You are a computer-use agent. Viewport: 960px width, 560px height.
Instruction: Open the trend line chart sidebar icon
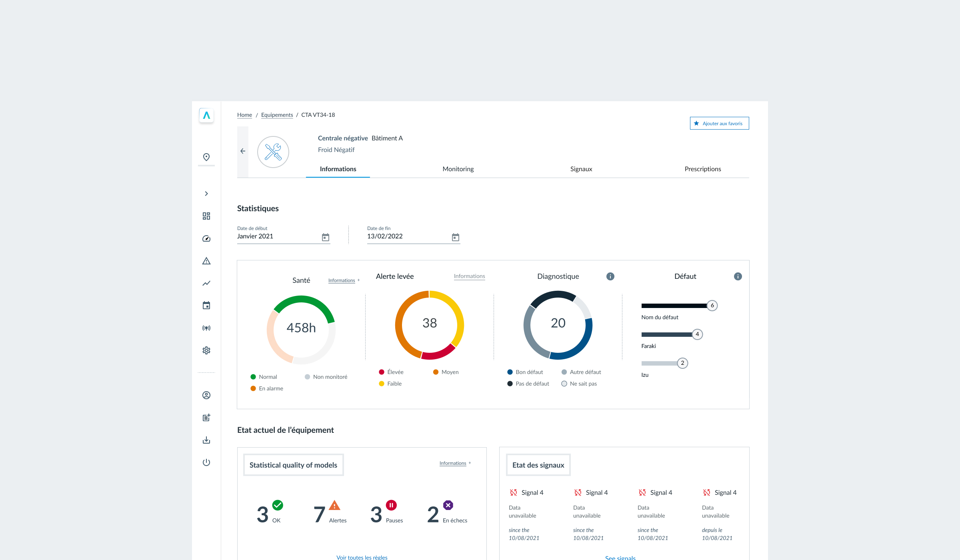(x=206, y=283)
